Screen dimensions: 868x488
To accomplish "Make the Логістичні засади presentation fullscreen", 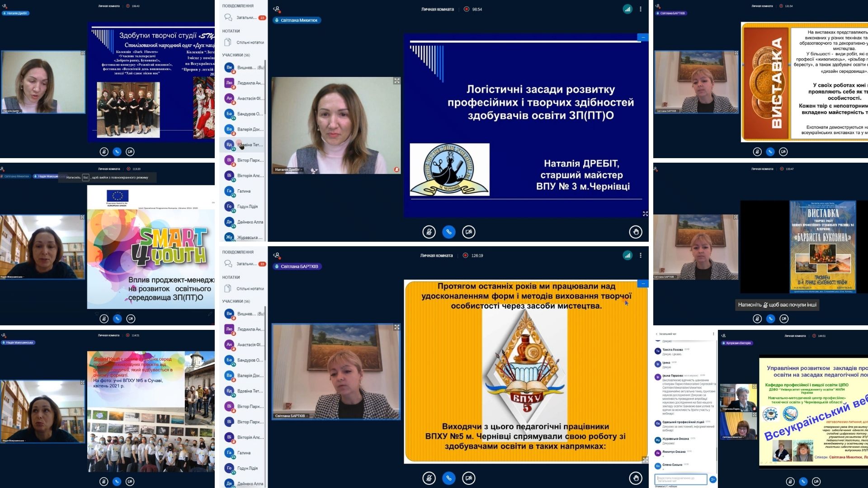I will pyautogui.click(x=645, y=214).
